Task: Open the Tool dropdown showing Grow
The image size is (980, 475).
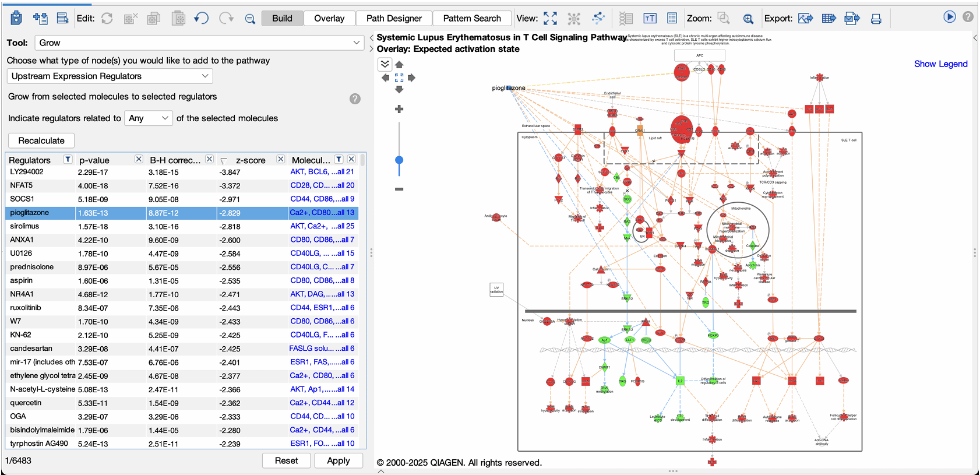Action: pos(200,43)
